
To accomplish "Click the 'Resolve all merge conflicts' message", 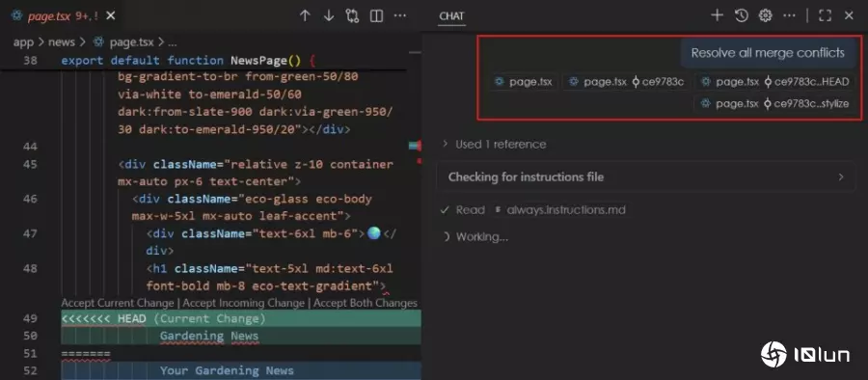I will click(768, 53).
